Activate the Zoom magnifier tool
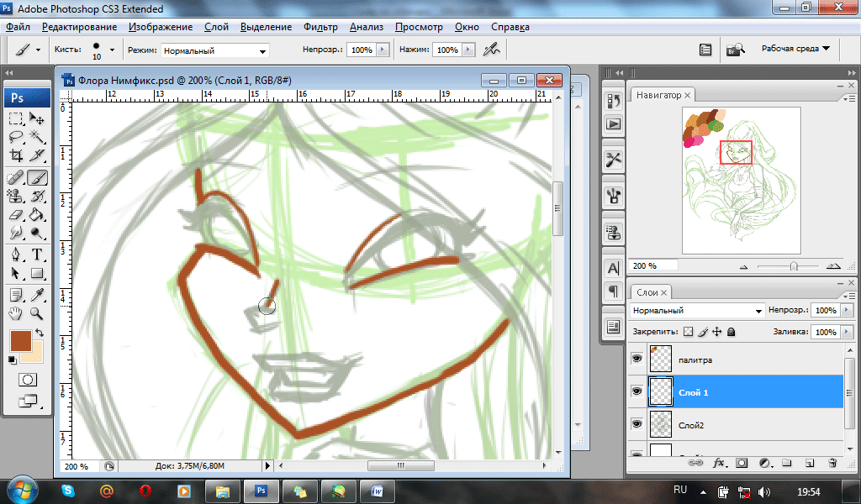This screenshot has height=504, width=861. (x=37, y=313)
